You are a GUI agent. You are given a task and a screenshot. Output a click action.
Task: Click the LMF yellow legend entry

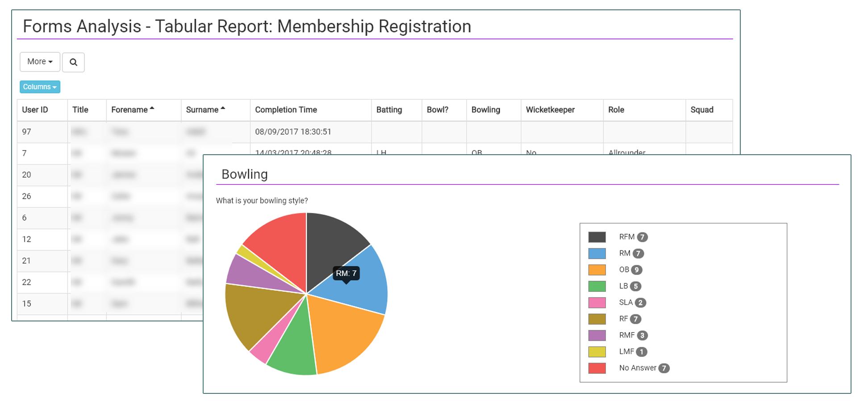click(626, 352)
